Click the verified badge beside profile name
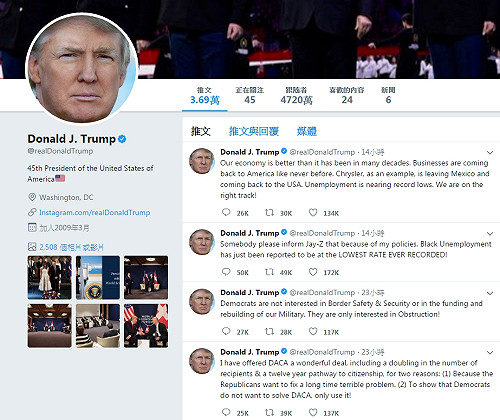This screenshot has height=420, width=500. [x=122, y=139]
